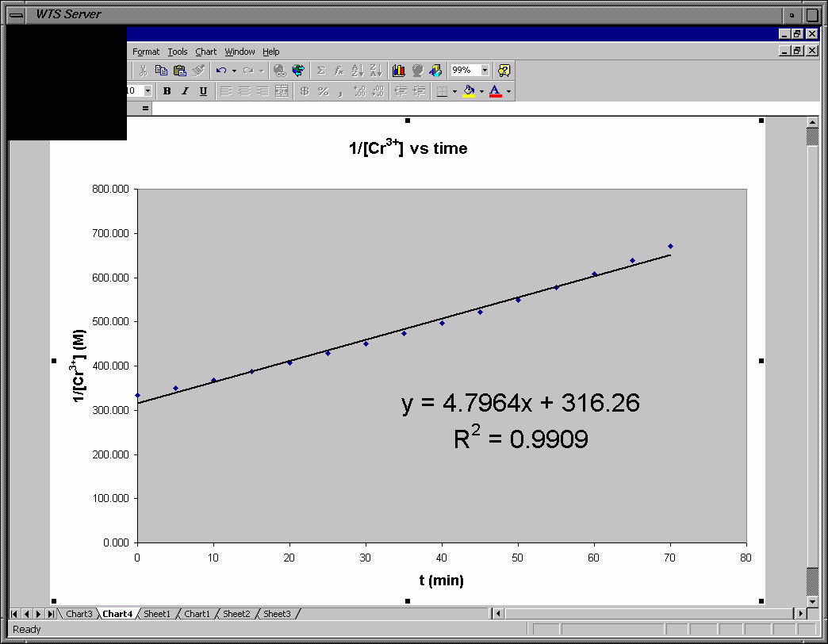
Task: Click the Copy icon in the toolbar
Action: (161, 71)
